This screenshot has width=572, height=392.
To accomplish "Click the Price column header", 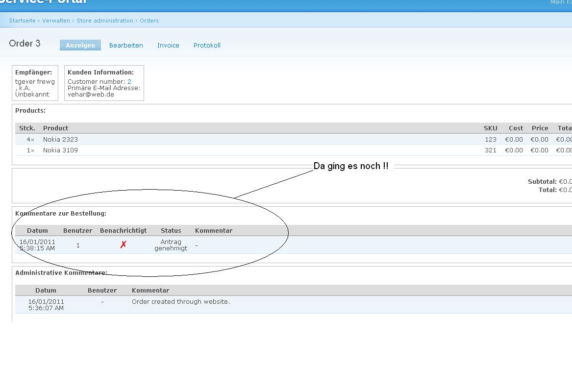I will pos(540,128).
